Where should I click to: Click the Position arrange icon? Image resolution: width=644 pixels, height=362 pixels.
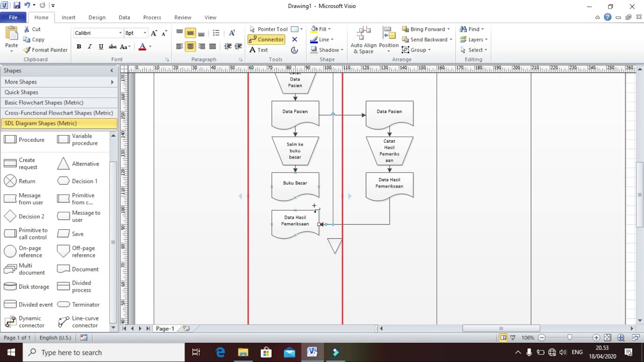tap(388, 40)
